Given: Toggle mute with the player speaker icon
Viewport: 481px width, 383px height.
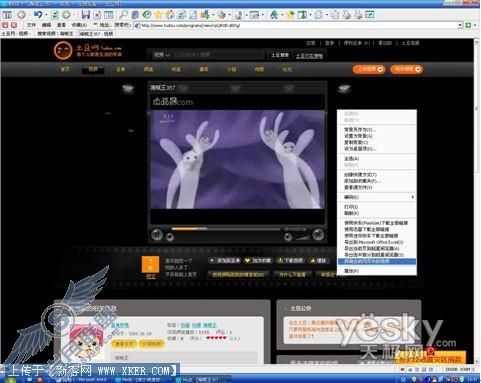Looking at the screenshot, I should pos(288,237).
